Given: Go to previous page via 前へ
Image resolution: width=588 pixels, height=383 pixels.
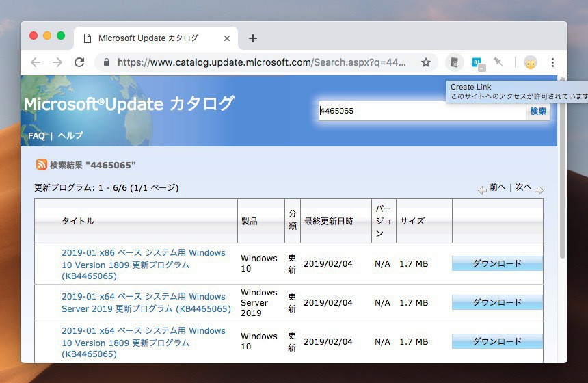Looking at the screenshot, I should pos(497,187).
